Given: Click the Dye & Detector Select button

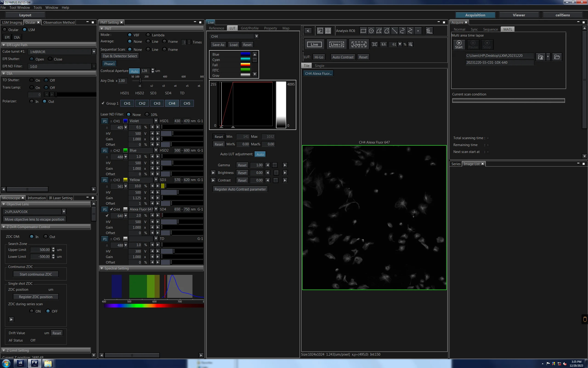Looking at the screenshot, I should point(120,56).
